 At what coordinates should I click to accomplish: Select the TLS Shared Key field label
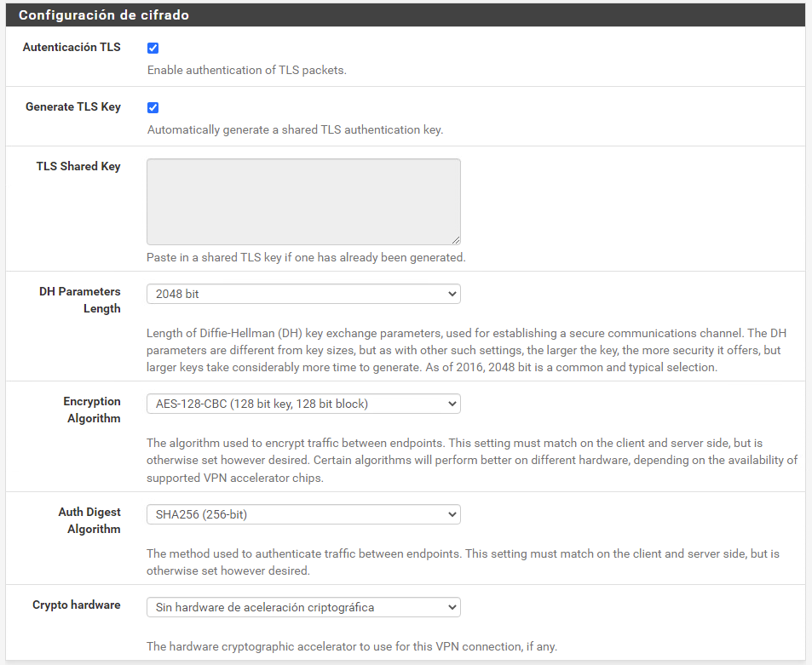[78, 167]
